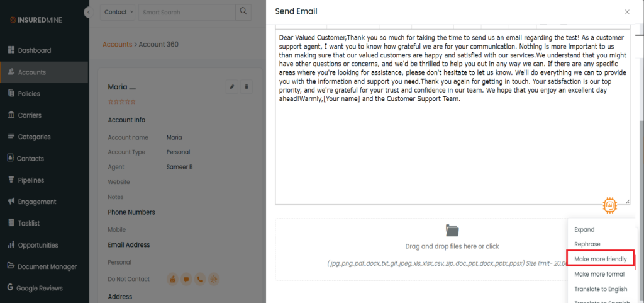Click the edit pencil icon for Maria

(232, 87)
